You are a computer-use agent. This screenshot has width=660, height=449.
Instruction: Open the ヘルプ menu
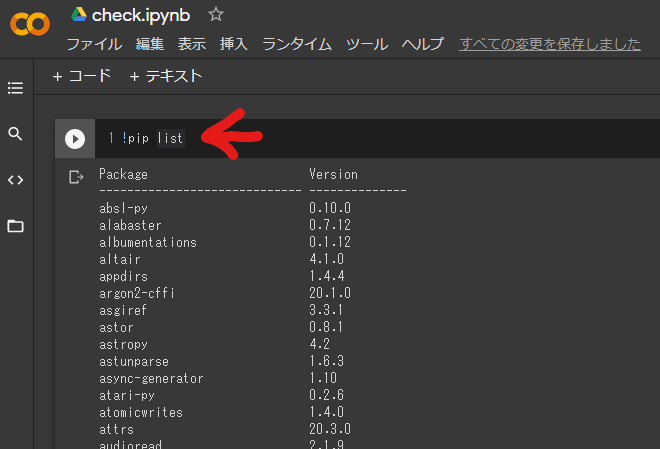coord(423,44)
